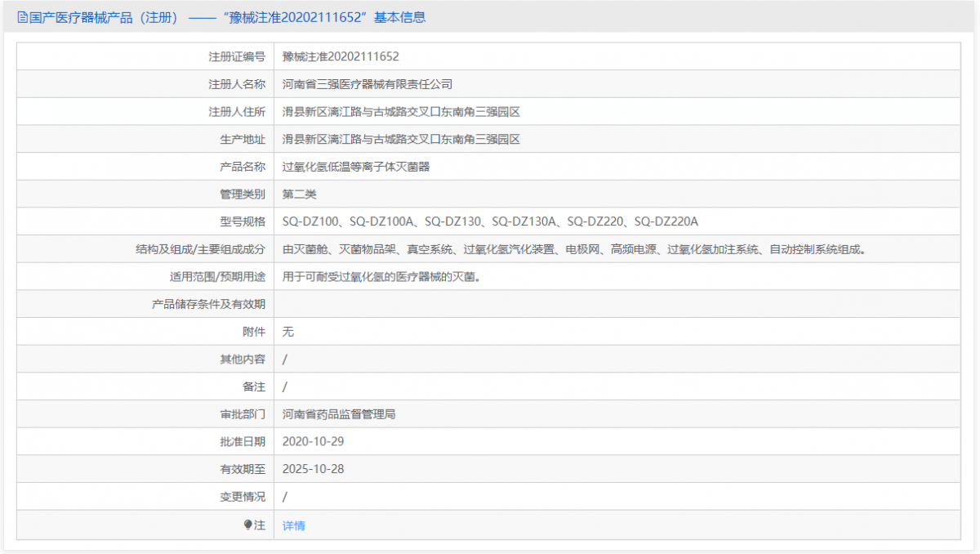Click the 管理类别 value 第二类

(x=300, y=194)
